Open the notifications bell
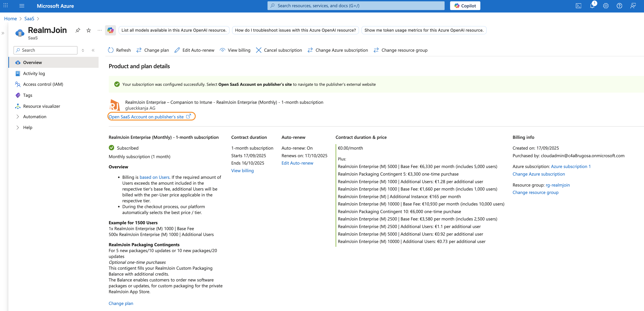Viewport: 644px width, 311px height. 592,6
